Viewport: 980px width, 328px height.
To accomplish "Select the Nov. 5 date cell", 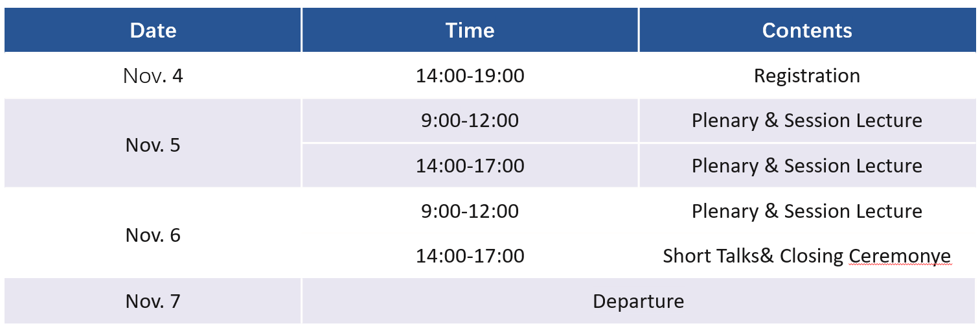I will click(153, 144).
